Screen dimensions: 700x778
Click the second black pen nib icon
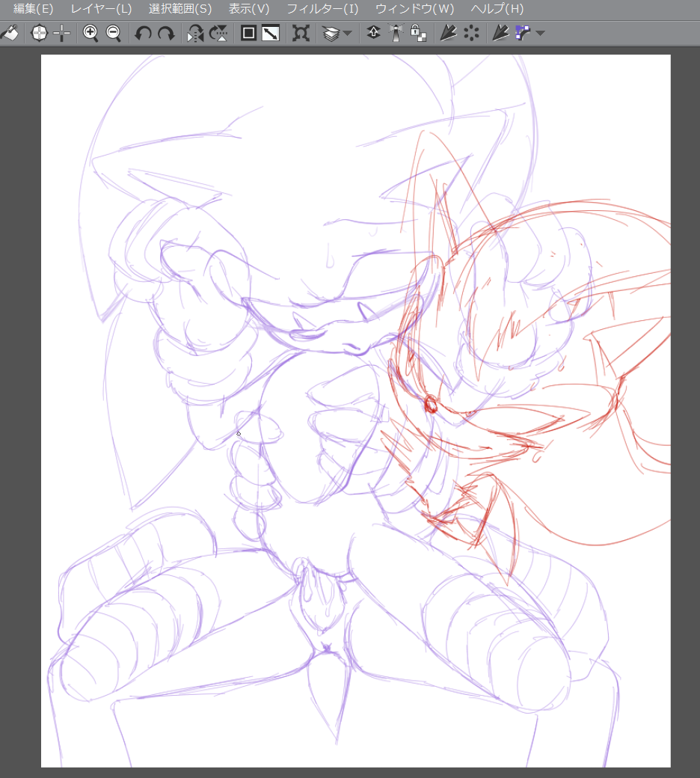click(x=500, y=33)
